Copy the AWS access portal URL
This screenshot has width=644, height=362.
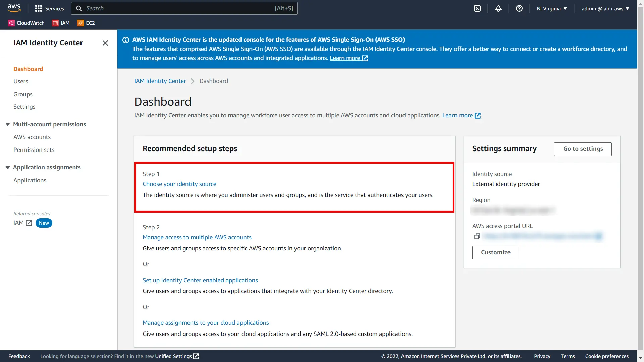coord(477,236)
